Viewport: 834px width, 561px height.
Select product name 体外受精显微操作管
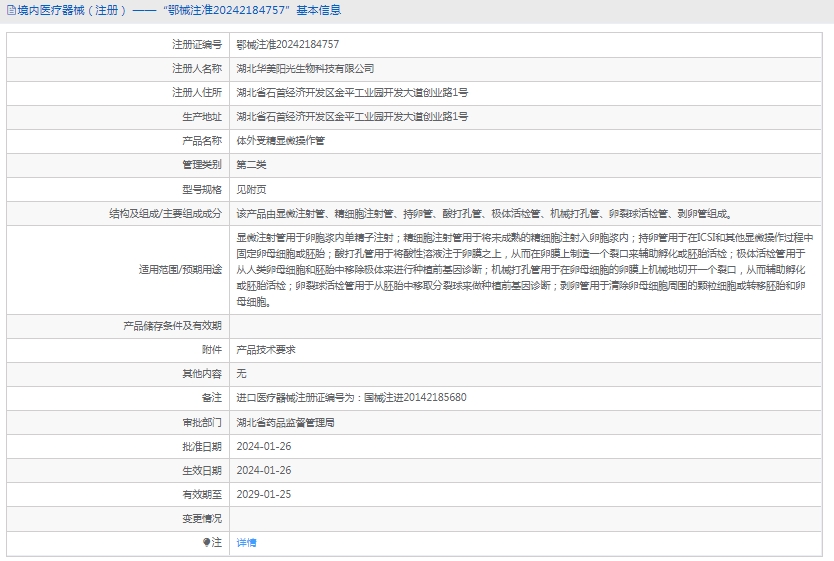(280, 140)
